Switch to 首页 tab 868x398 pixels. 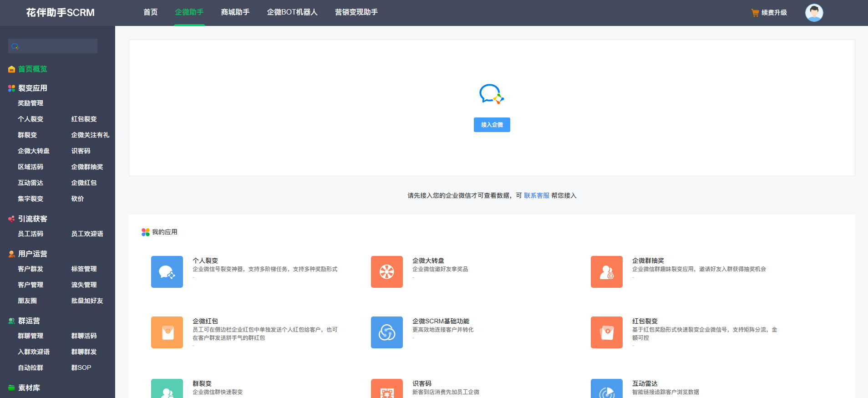pyautogui.click(x=151, y=12)
